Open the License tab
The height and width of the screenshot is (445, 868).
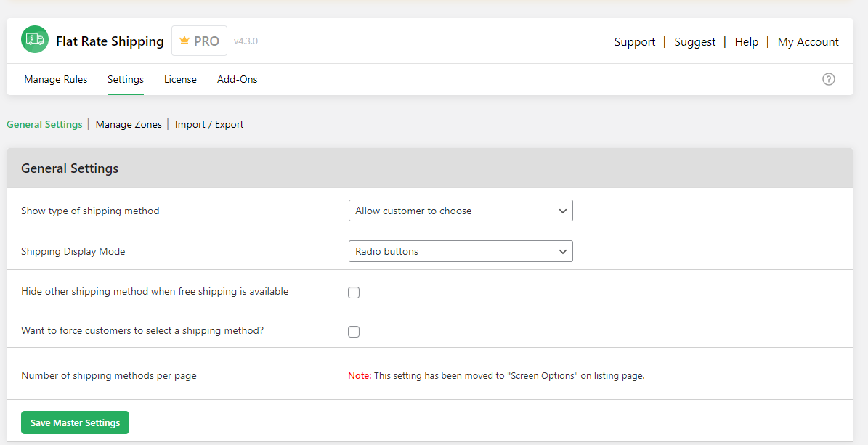tap(180, 79)
